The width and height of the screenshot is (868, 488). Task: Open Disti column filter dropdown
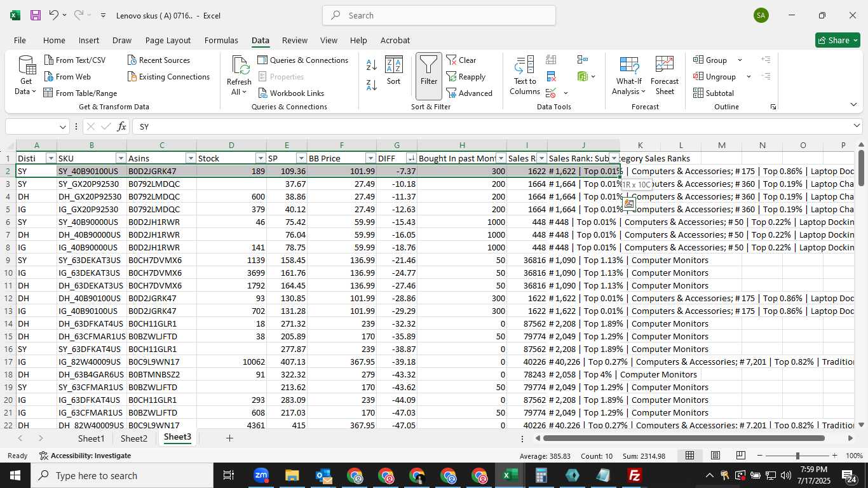pos(51,158)
